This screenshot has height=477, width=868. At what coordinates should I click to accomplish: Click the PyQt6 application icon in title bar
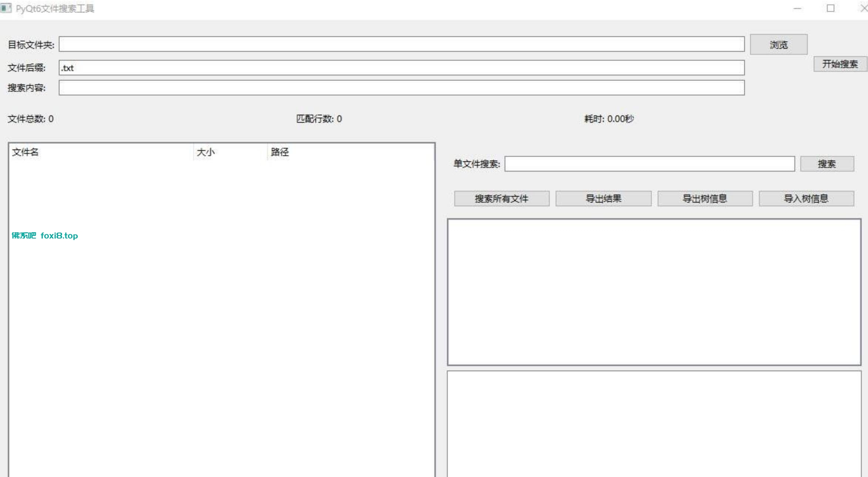[x=6, y=8]
